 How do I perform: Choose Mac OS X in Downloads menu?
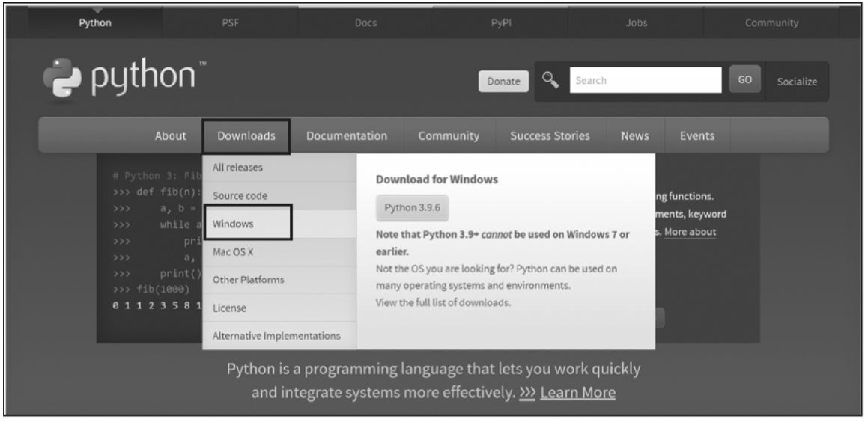[x=279, y=252]
